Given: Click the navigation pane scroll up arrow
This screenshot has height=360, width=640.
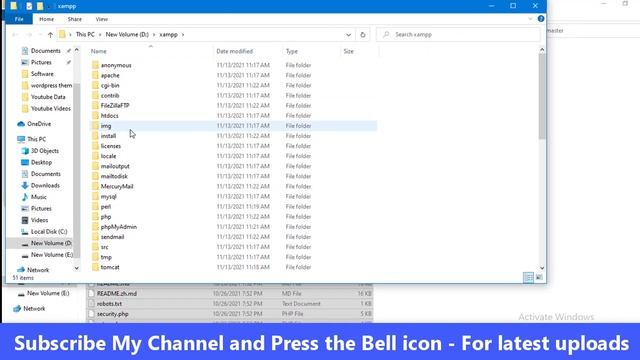Looking at the screenshot, I should (77, 50).
